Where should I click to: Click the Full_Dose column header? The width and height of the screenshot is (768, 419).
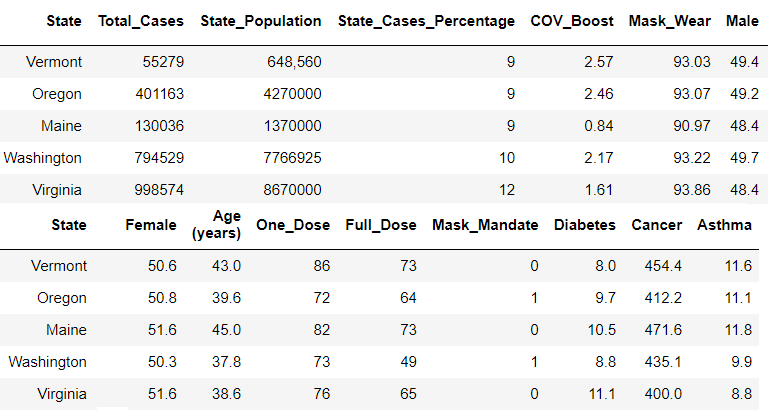[380, 225]
